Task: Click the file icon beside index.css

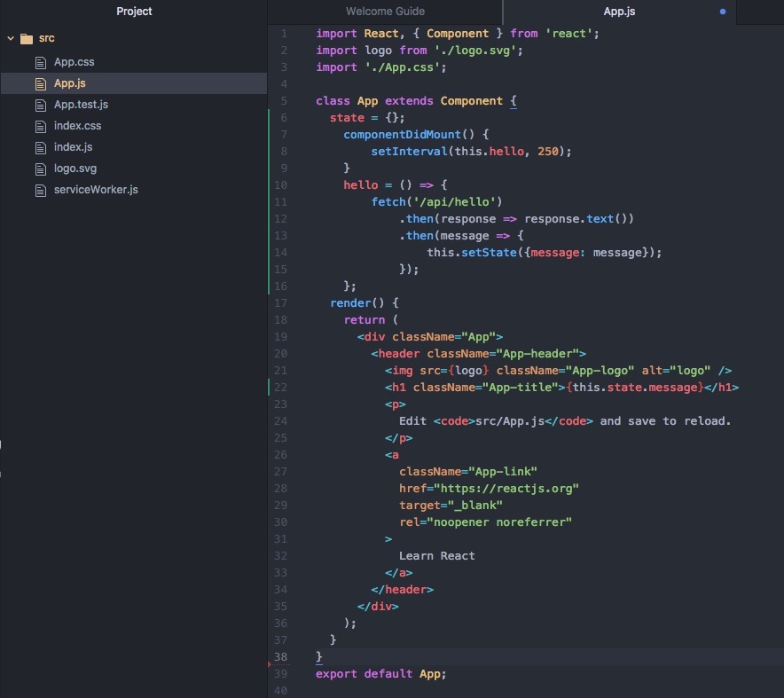Action: 41,127
